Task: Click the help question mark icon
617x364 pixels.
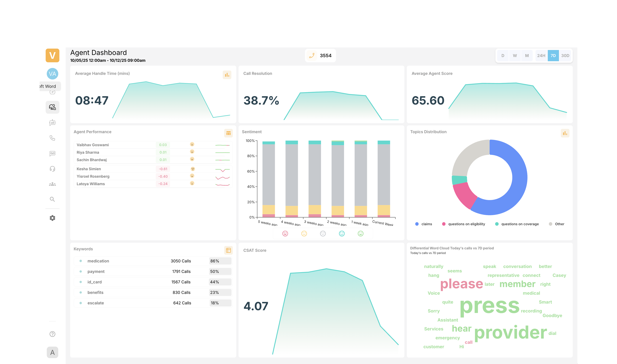Action: [x=52, y=334]
